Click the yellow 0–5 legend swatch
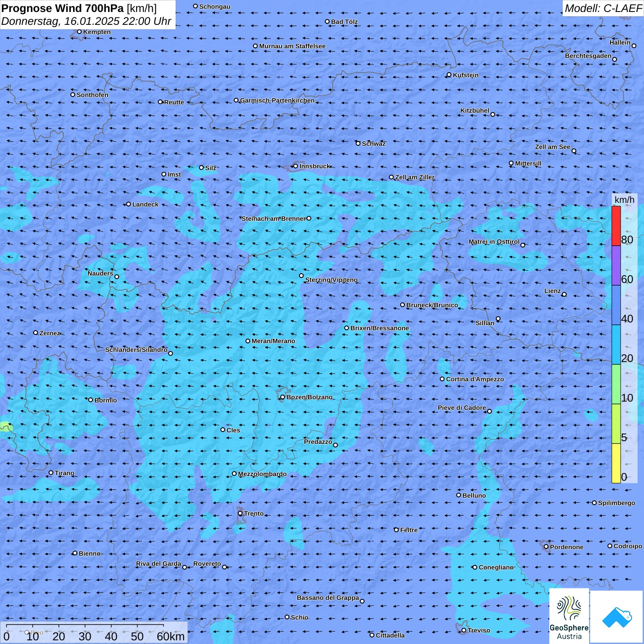Viewport: 644px width, 644px height. coord(616,463)
